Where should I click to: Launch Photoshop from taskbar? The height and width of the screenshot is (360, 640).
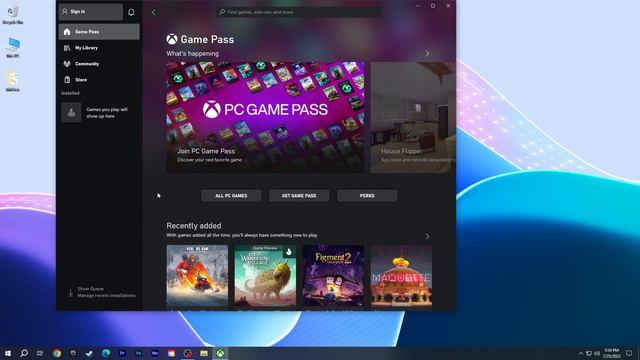click(138, 353)
